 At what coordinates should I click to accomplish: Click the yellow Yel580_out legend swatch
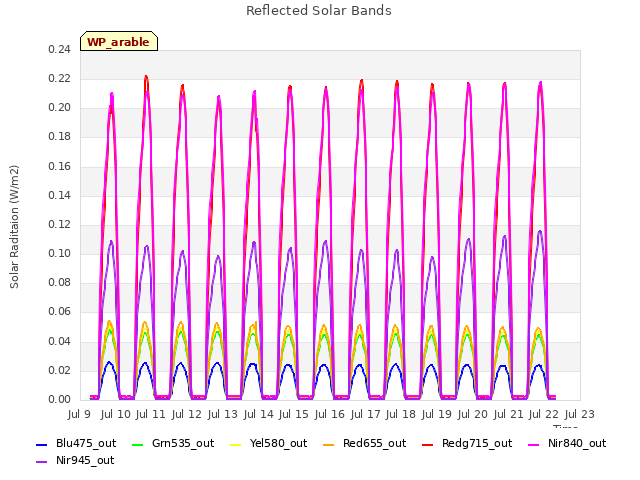(x=236, y=444)
